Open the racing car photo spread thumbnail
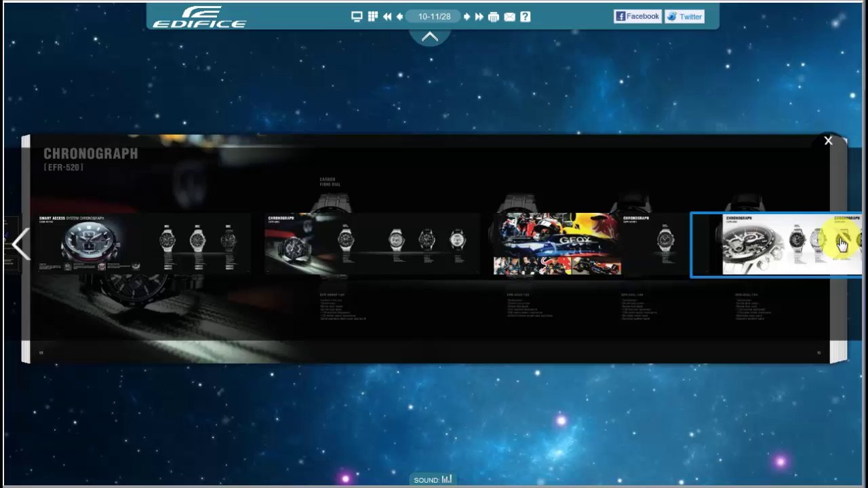 591,244
